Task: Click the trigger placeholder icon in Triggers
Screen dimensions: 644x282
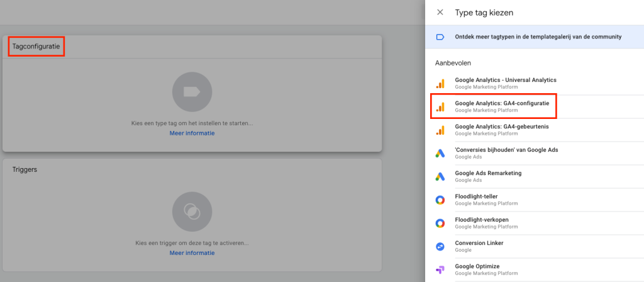Action: (192, 211)
